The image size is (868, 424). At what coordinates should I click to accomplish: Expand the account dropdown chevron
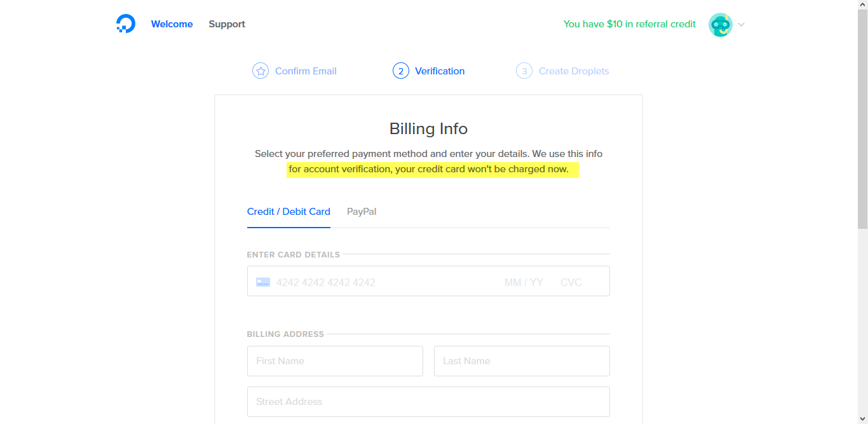[x=741, y=25]
